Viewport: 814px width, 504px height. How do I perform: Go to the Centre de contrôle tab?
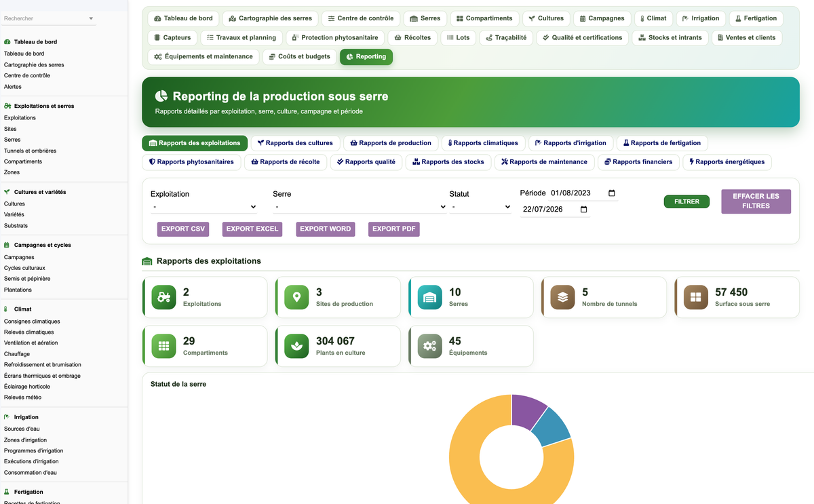361,18
